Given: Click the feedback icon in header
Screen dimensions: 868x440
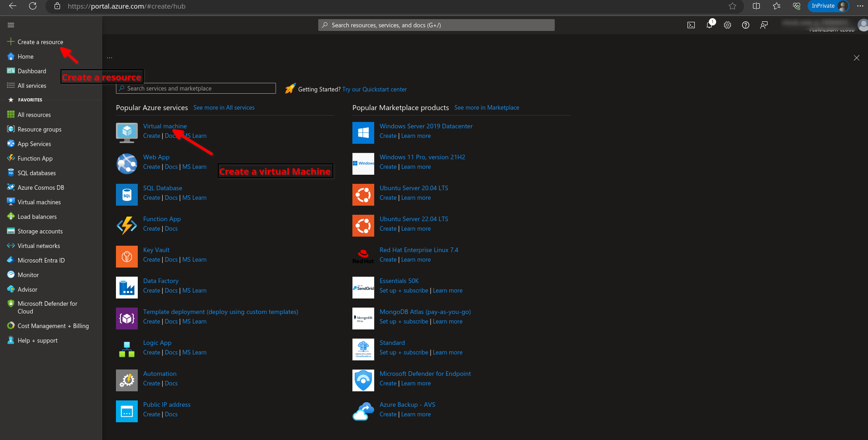Looking at the screenshot, I should 764,25.
